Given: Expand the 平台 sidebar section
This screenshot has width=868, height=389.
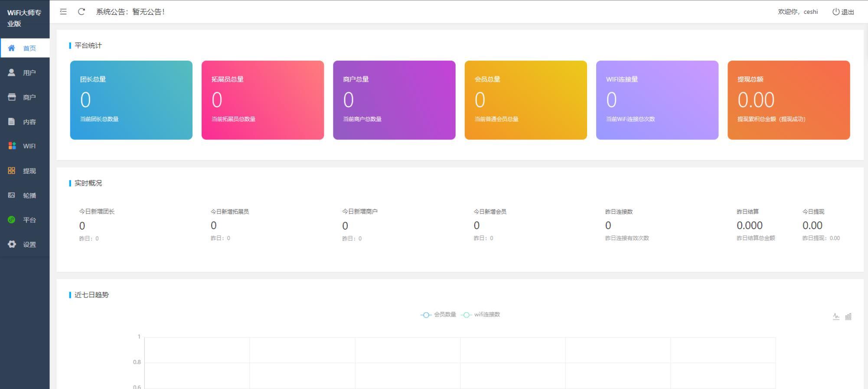Looking at the screenshot, I should pos(29,220).
